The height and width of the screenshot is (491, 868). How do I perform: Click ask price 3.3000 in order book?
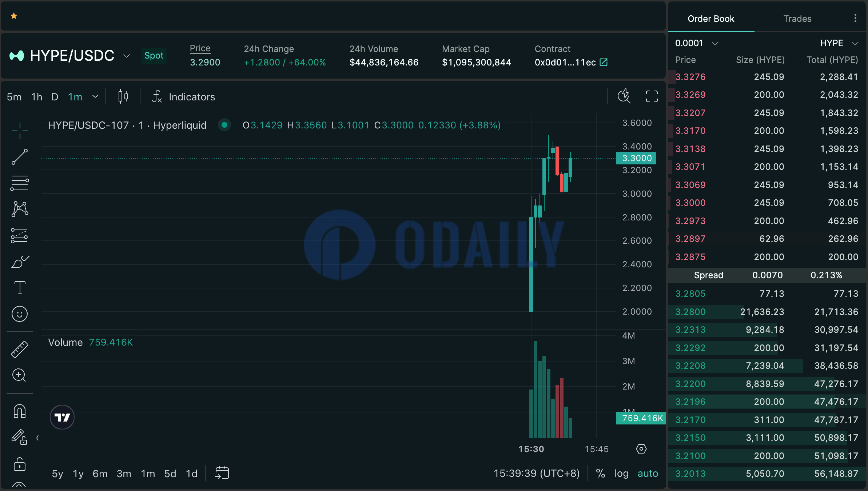(690, 203)
